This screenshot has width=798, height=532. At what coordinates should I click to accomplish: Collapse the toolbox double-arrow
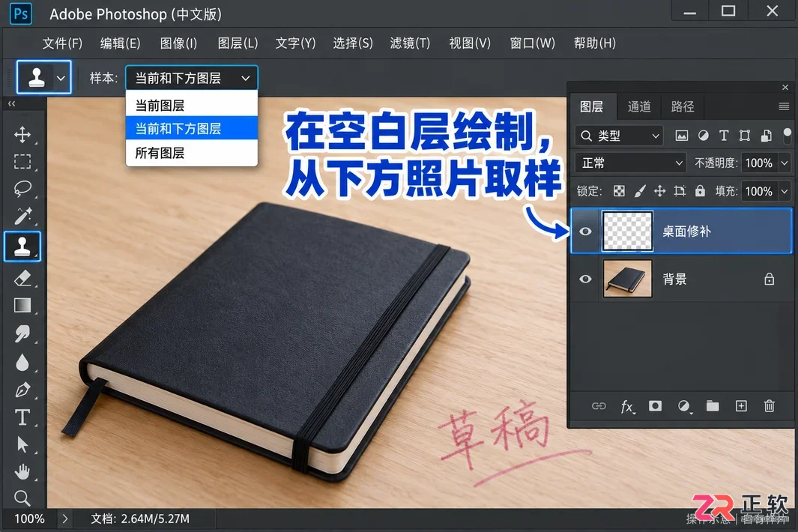11,103
